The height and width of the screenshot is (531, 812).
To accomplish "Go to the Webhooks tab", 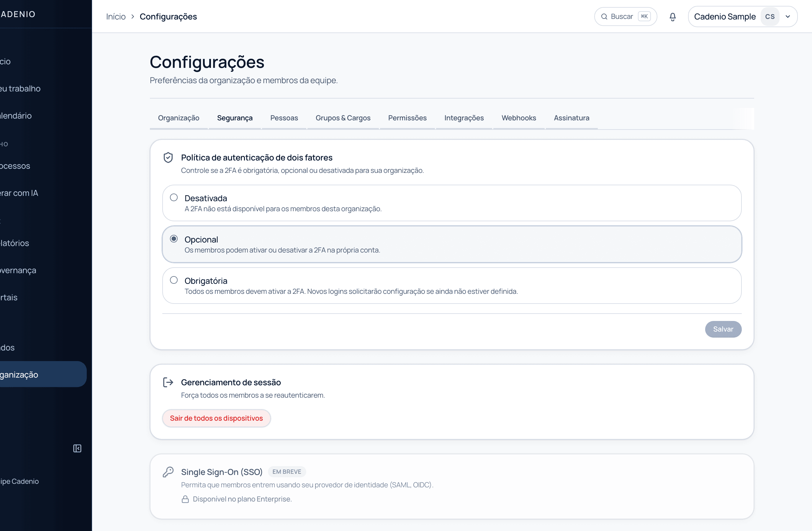I will 519,118.
